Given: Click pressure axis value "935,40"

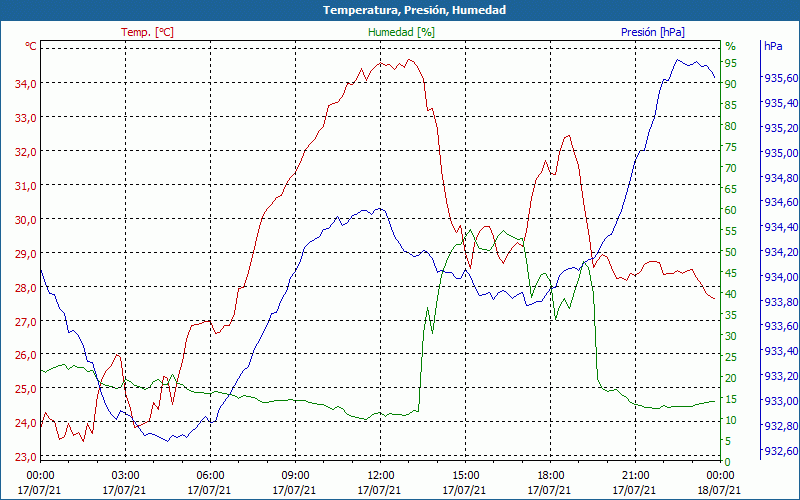Looking at the screenshot, I should (x=781, y=103).
